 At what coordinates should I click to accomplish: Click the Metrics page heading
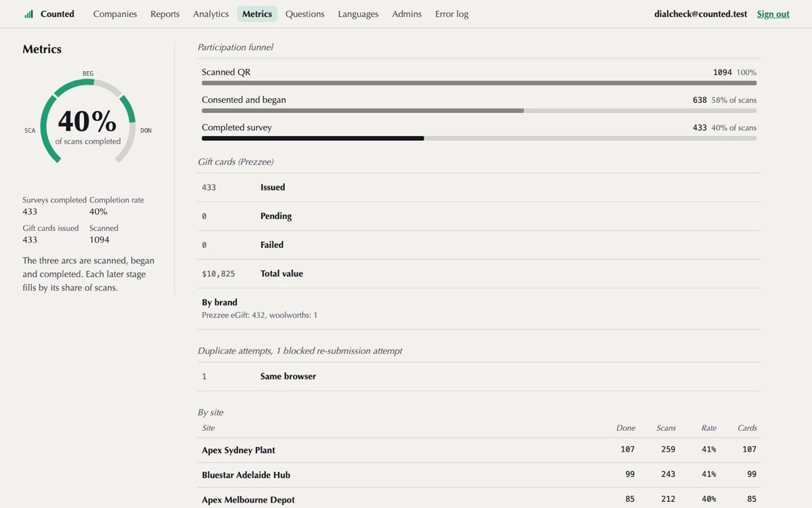(42, 49)
